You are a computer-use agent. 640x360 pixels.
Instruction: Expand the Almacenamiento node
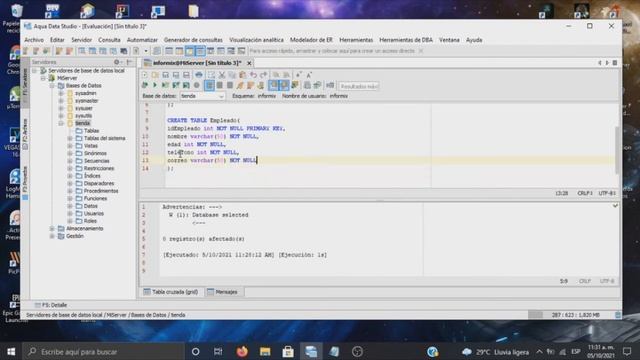click(x=52, y=229)
